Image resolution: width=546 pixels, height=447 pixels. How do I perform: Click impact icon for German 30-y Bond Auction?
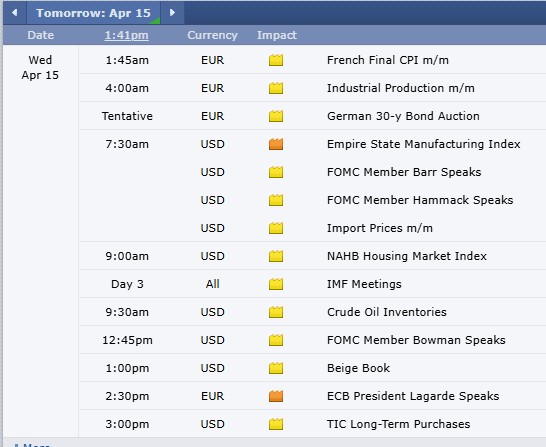276,116
